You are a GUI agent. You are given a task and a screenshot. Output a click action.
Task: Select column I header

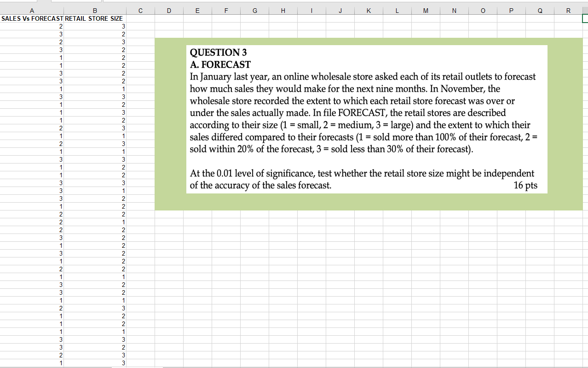tap(311, 10)
